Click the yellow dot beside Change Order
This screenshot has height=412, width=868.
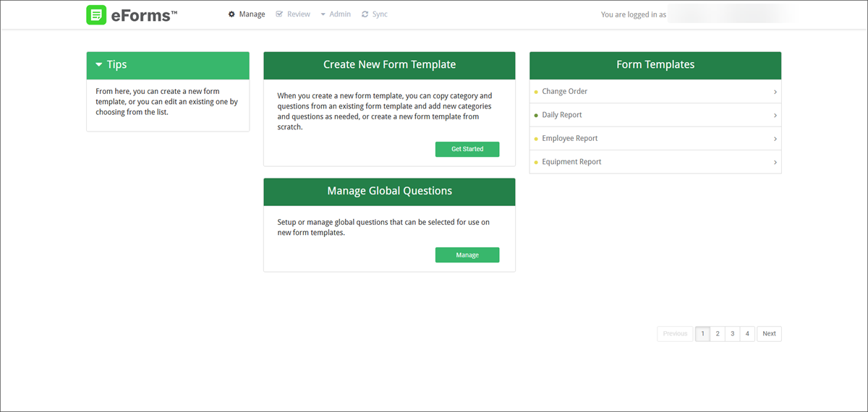pyautogui.click(x=536, y=92)
